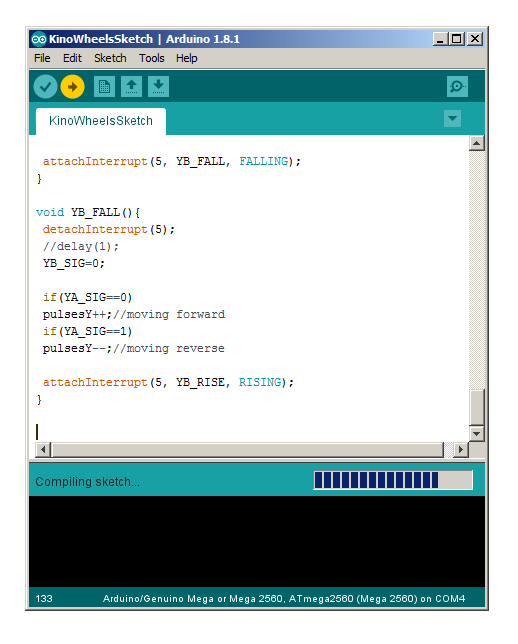Open the Serial Monitor magnifier icon
This screenshot has width=518, height=644.
point(457,87)
